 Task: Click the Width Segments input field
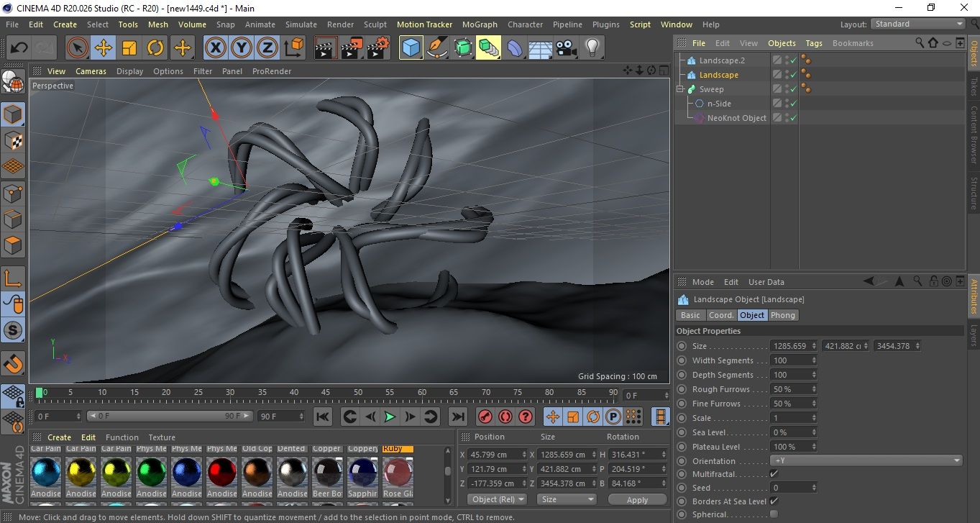791,360
